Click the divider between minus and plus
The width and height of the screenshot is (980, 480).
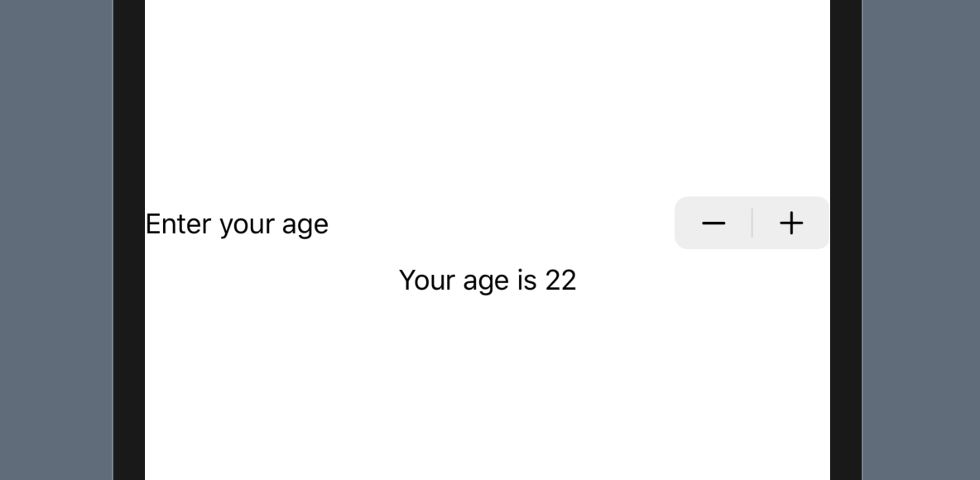click(x=752, y=223)
